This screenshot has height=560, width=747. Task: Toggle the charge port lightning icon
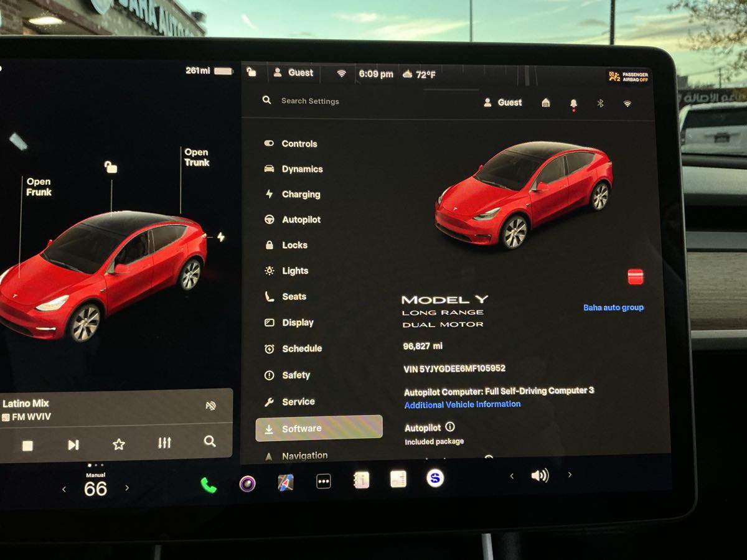[220, 237]
